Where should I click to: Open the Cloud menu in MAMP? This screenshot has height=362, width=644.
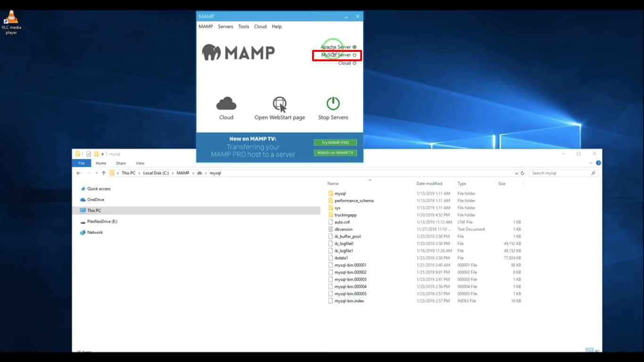click(260, 26)
